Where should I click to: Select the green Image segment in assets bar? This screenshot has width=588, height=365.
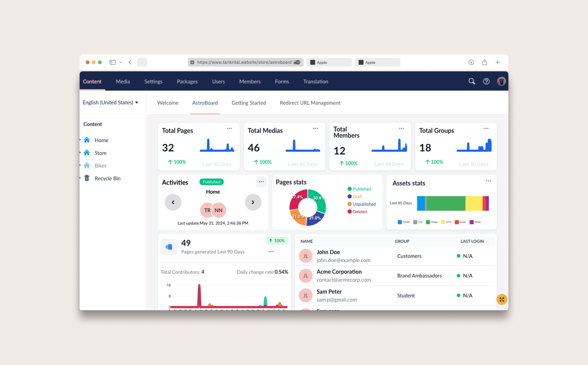[x=446, y=203]
